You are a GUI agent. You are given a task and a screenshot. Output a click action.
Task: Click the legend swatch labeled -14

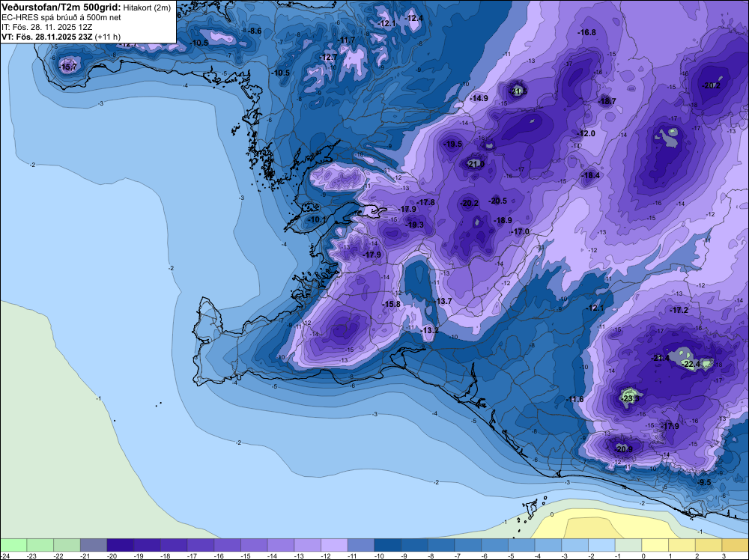point(281,545)
